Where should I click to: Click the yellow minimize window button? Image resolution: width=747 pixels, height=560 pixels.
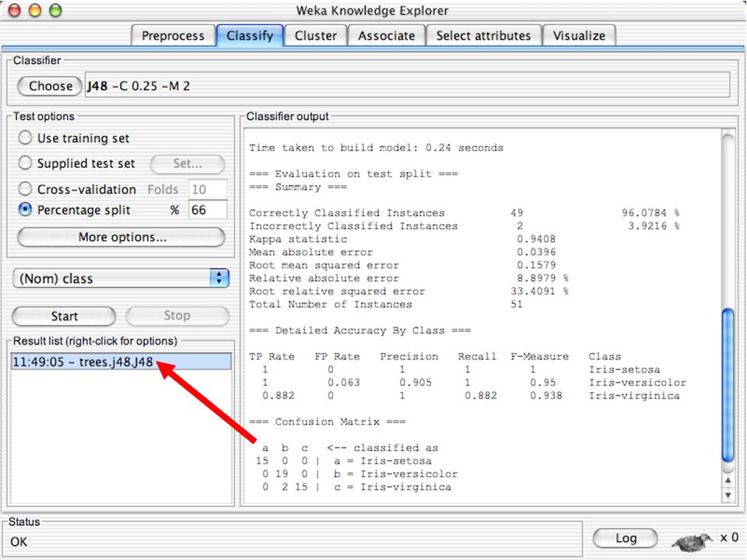[35, 10]
